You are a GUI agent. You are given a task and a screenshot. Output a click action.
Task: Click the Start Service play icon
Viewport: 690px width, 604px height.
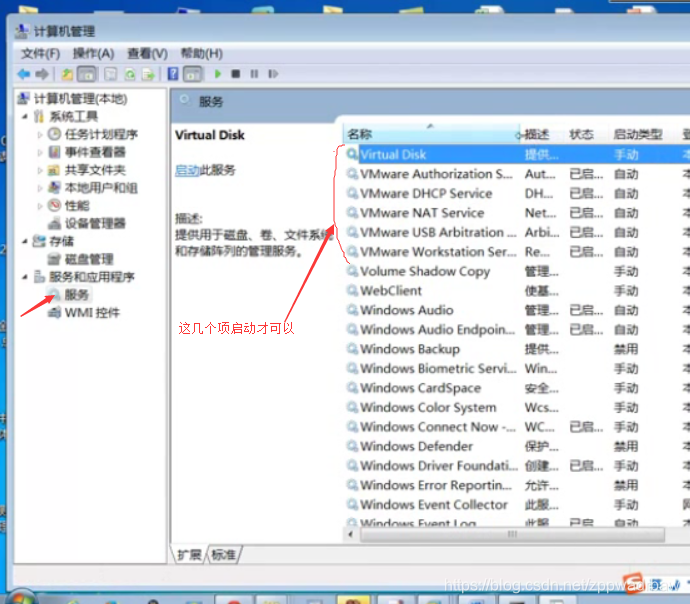click(217, 74)
